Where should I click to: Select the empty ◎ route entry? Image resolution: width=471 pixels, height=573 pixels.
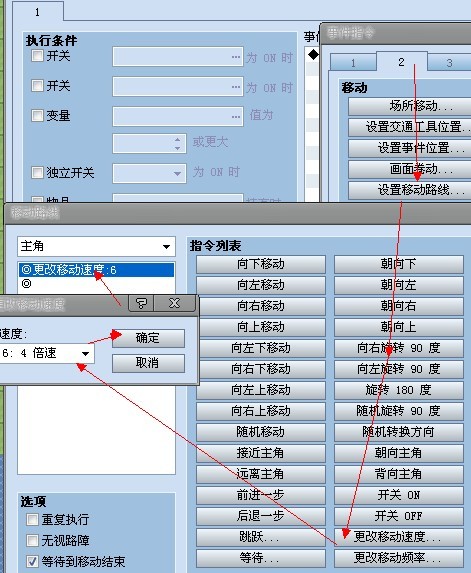click(x=96, y=284)
